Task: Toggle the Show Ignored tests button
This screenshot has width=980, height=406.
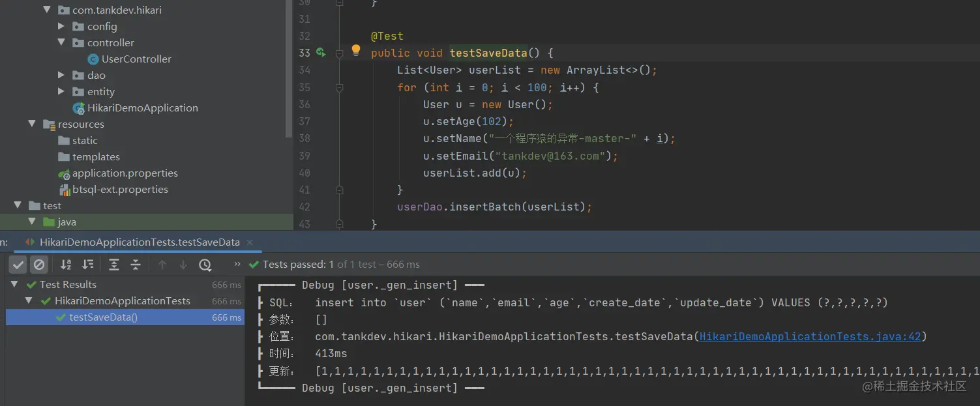Action: tap(39, 265)
